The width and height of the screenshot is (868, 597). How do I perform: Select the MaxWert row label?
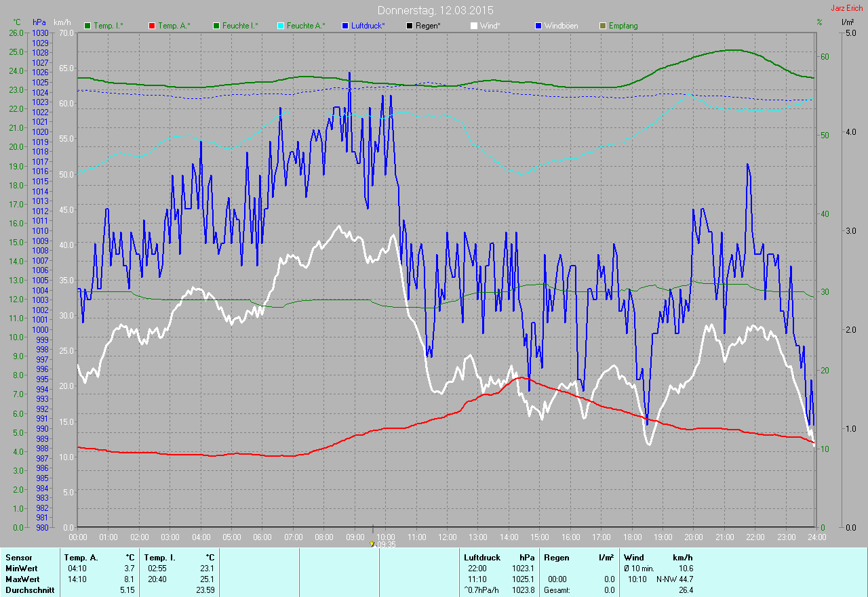click(x=22, y=579)
